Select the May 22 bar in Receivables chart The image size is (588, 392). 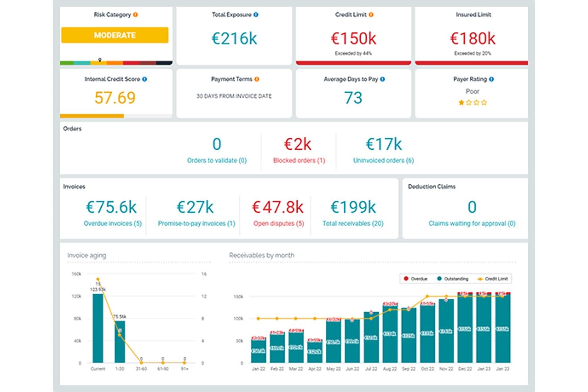tap(333, 340)
